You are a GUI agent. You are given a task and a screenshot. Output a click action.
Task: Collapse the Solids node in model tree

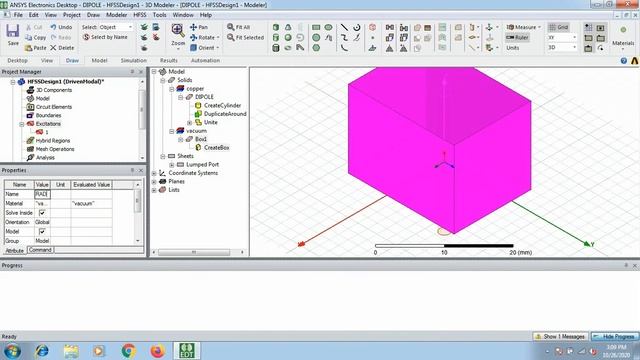[x=163, y=80]
